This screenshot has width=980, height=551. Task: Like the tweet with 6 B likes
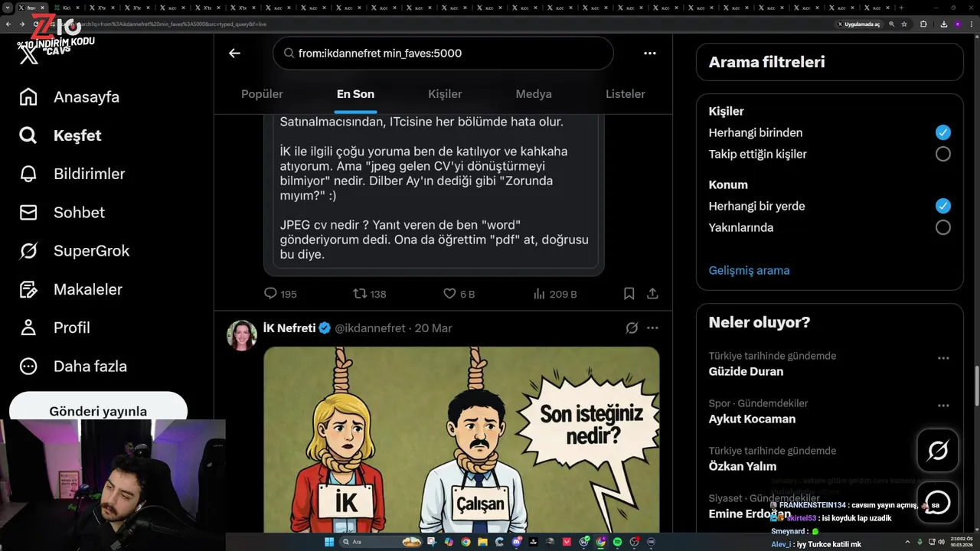(459, 294)
